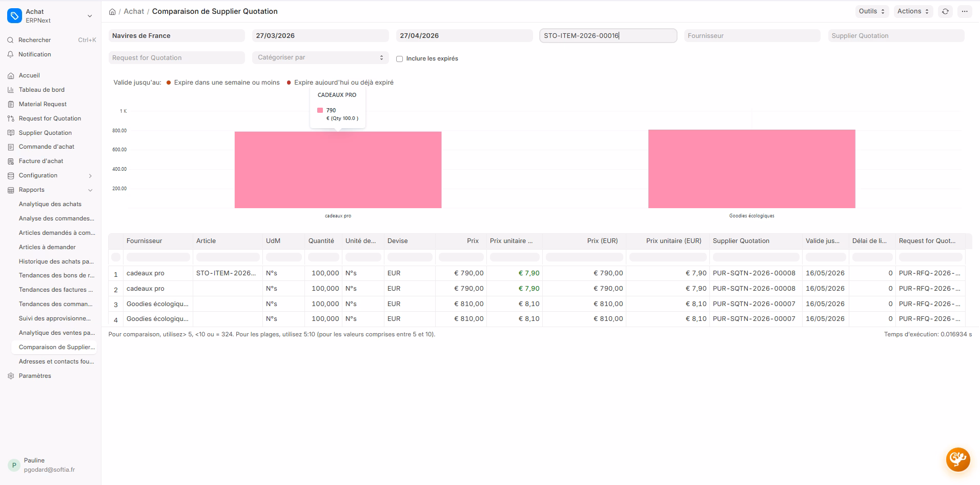Click the Fournisseur filter field

tap(752, 36)
